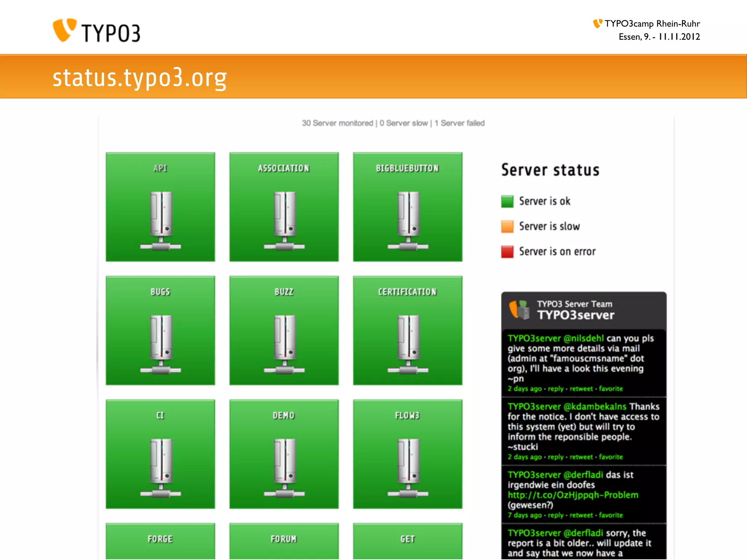This screenshot has width=747, height=560.
Task: Open the DEMO server icon
Action: tap(285, 468)
